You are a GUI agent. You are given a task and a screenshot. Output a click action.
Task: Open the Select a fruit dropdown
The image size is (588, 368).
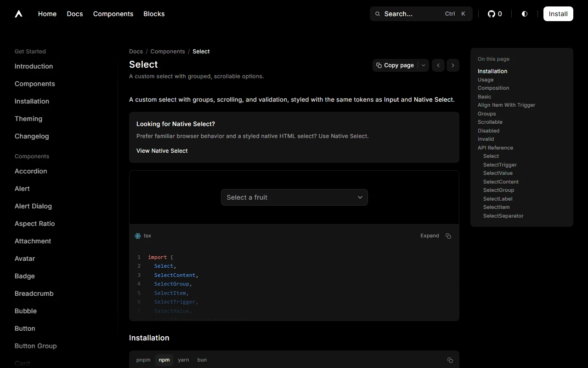(x=294, y=197)
